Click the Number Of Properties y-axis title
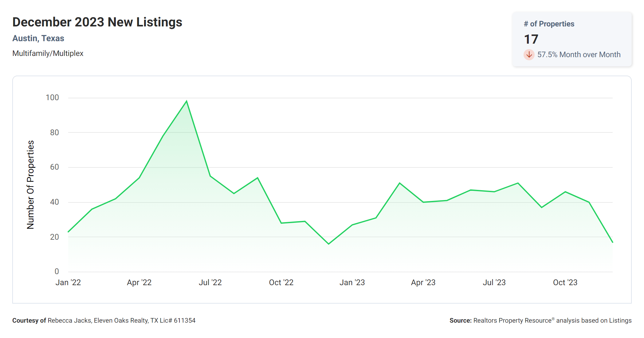 click(x=30, y=185)
